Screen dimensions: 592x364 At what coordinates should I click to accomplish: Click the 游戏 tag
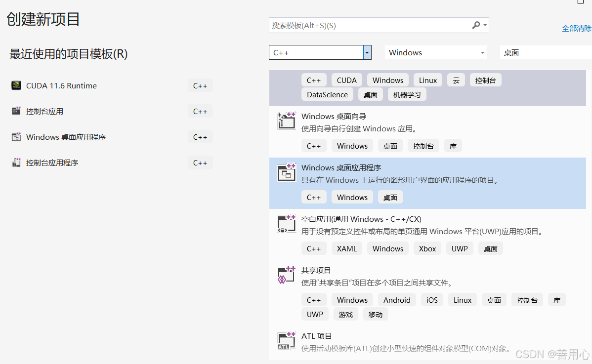click(345, 314)
